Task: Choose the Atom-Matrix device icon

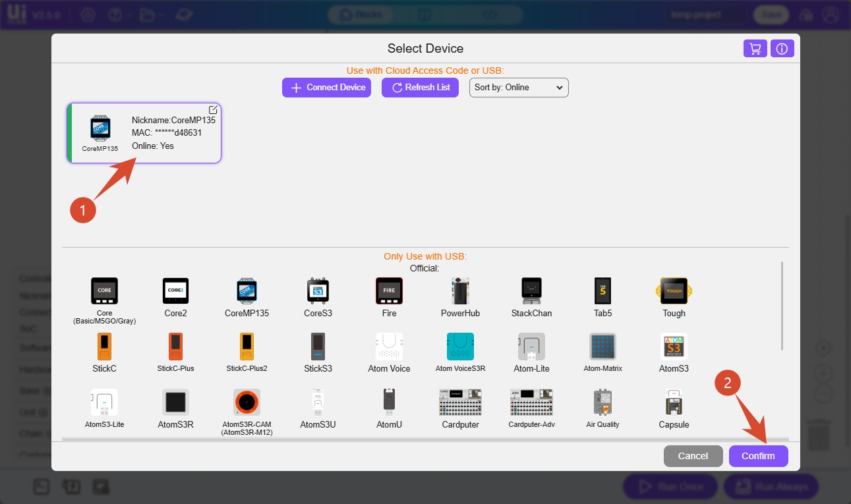Action: point(602,346)
